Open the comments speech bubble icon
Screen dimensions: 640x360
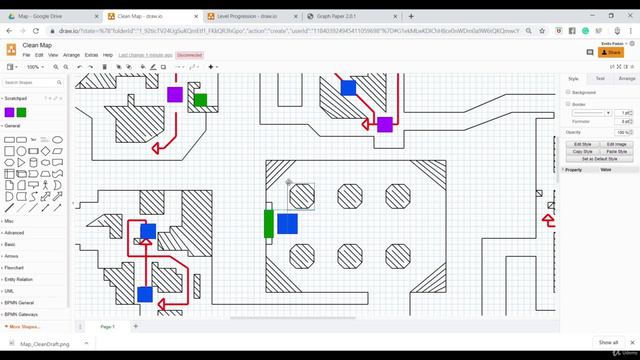(x=590, y=52)
